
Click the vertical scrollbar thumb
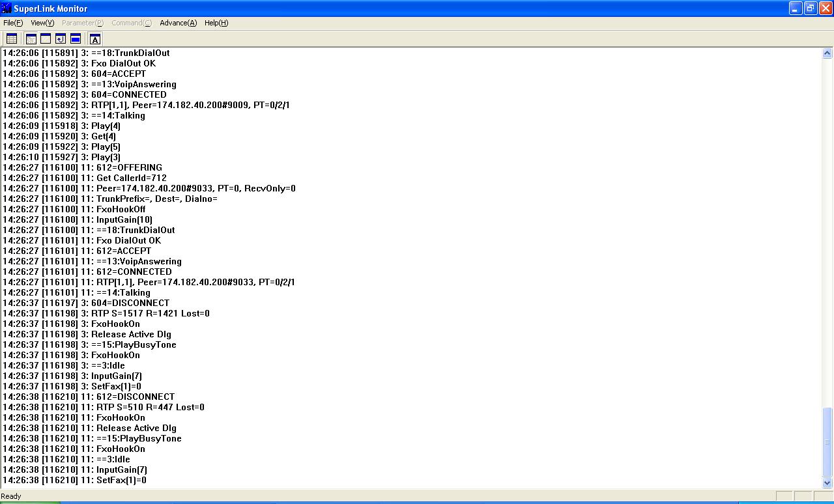(x=827, y=442)
